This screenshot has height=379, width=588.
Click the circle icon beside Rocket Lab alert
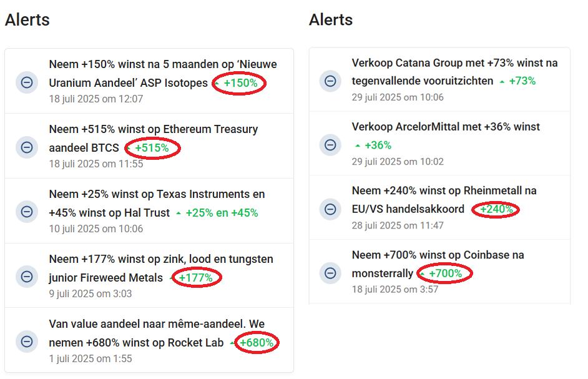click(27, 342)
